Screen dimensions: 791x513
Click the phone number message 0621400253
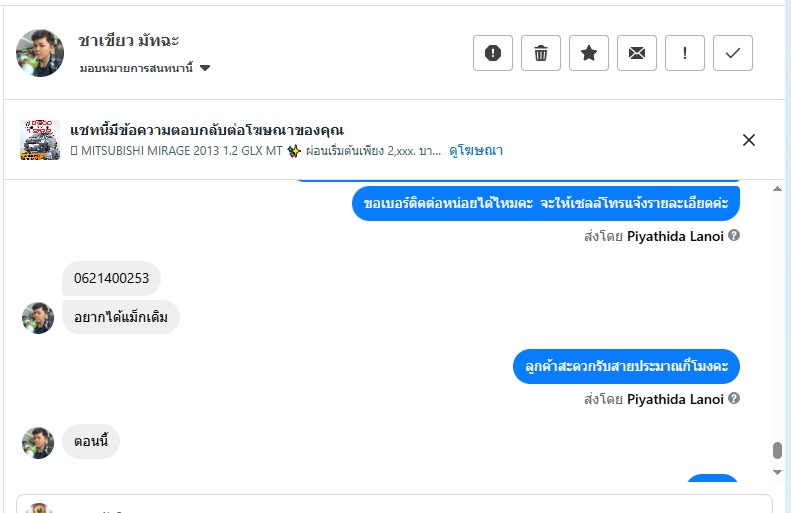(111, 278)
